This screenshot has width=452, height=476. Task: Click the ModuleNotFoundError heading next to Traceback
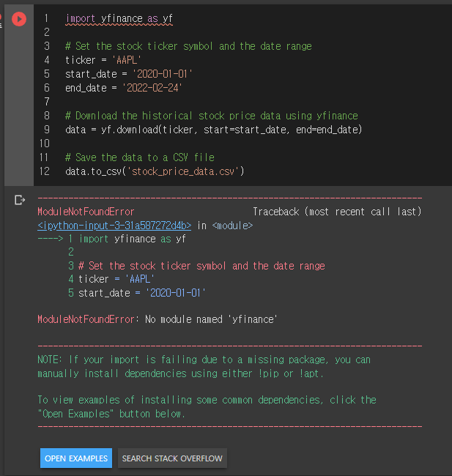pyautogui.click(x=86, y=212)
